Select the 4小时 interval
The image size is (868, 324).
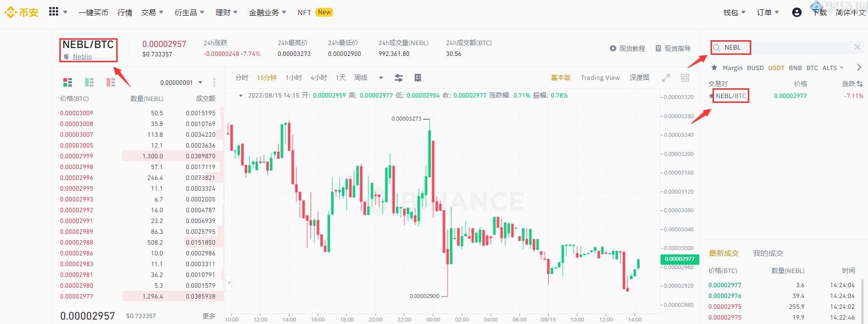[x=319, y=77]
